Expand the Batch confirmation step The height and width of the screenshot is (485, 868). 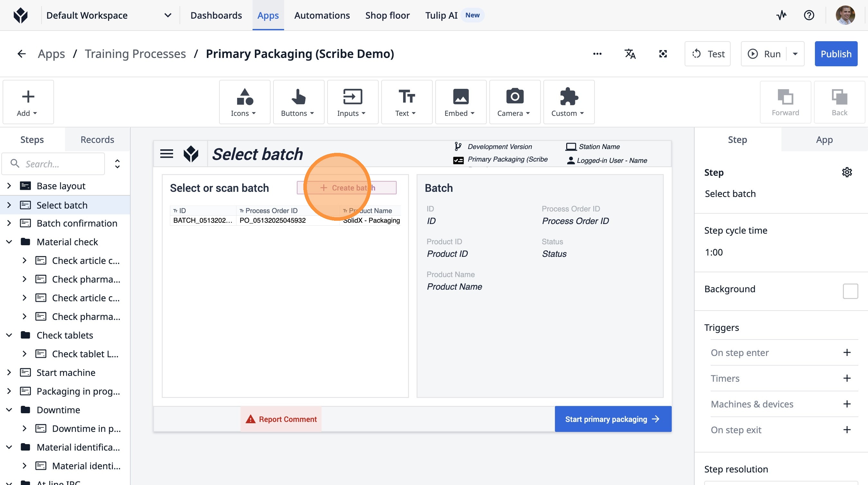(9, 223)
